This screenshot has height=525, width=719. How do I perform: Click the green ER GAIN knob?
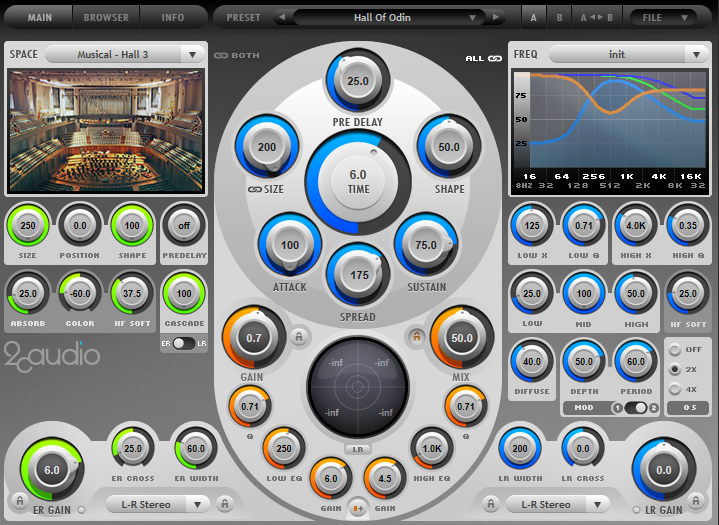pyautogui.click(x=52, y=470)
